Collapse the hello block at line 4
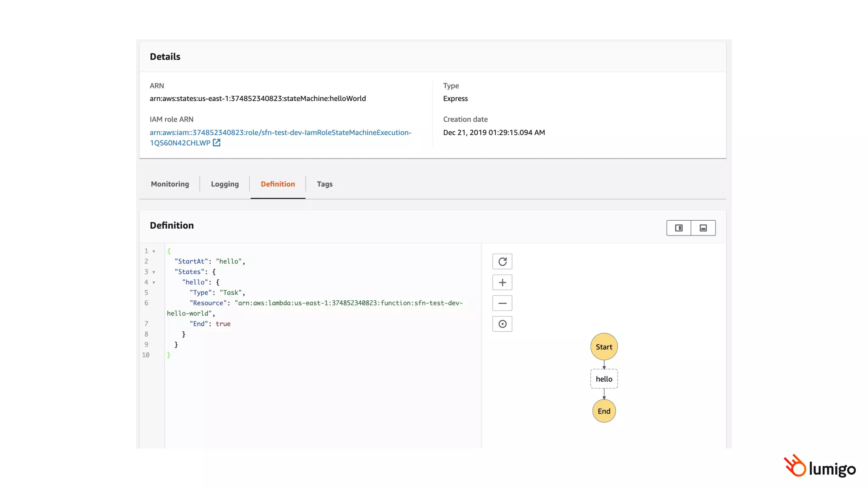The width and height of the screenshot is (868, 488). coord(154,283)
